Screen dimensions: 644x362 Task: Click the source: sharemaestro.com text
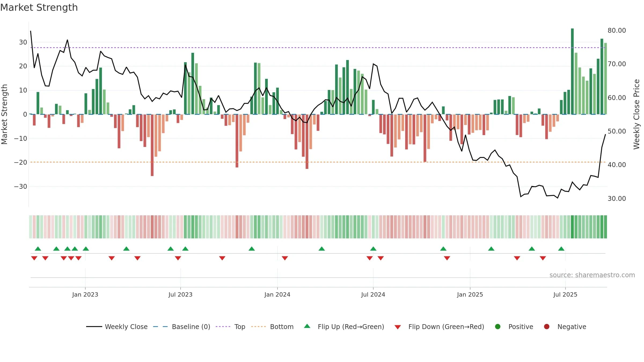592,275
